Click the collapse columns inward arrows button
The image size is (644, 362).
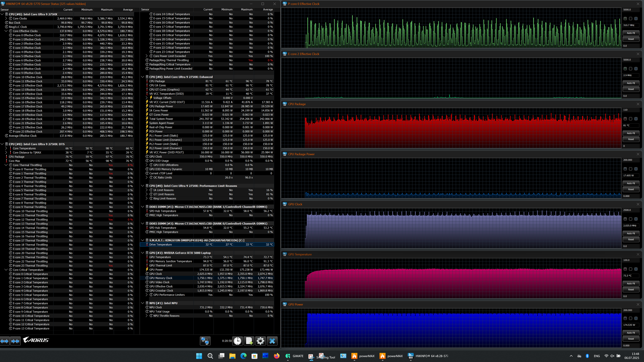15,341
